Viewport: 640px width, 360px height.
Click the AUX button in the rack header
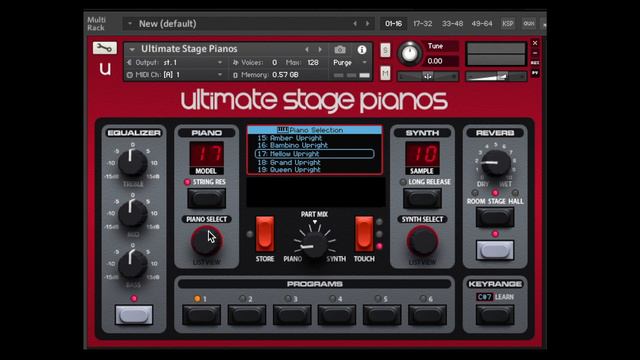pos(529,24)
